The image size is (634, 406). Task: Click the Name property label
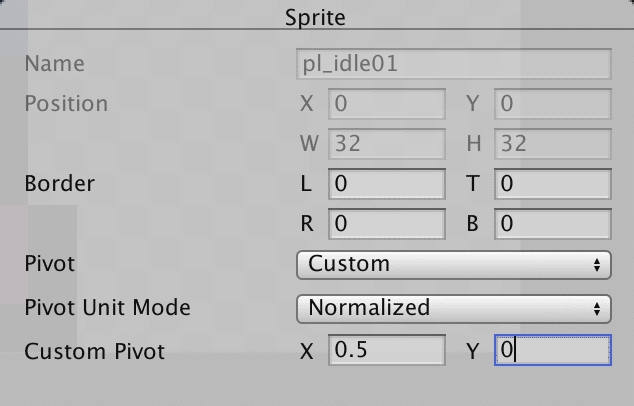(54, 64)
